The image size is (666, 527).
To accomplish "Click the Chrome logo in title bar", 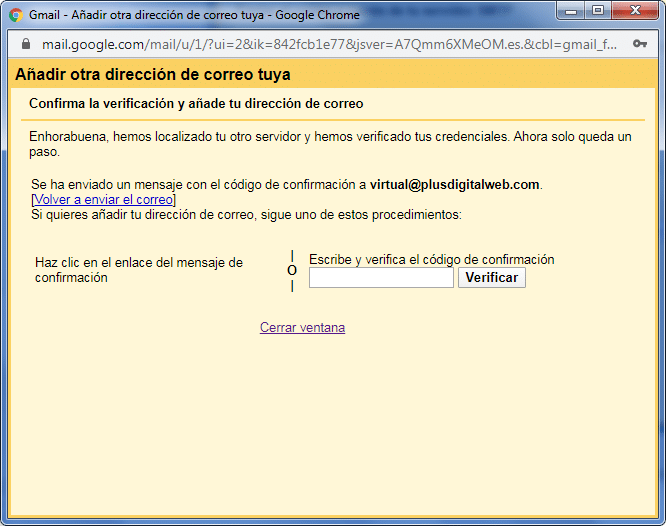I will 16,15.
